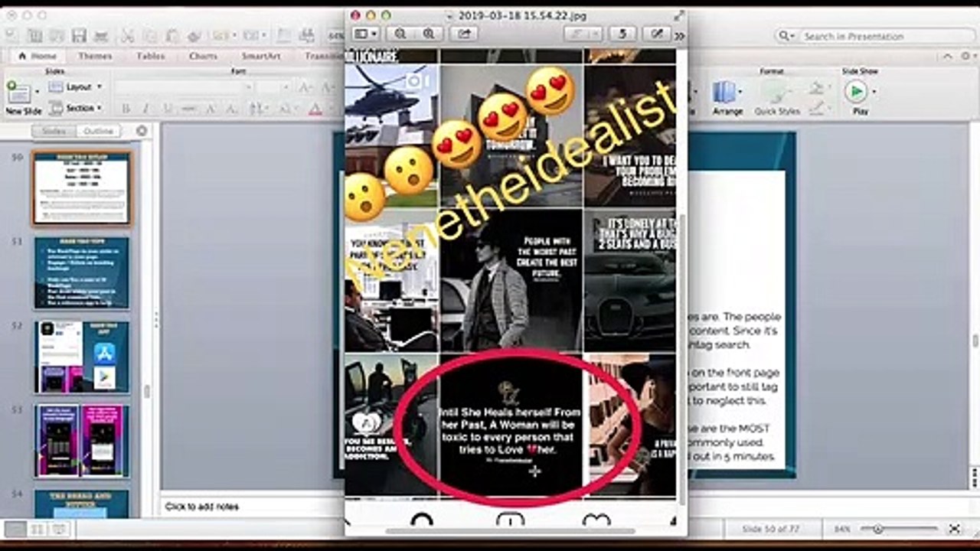This screenshot has width=980, height=551.
Task: Select slide 50 thumbnail
Action: [82, 188]
